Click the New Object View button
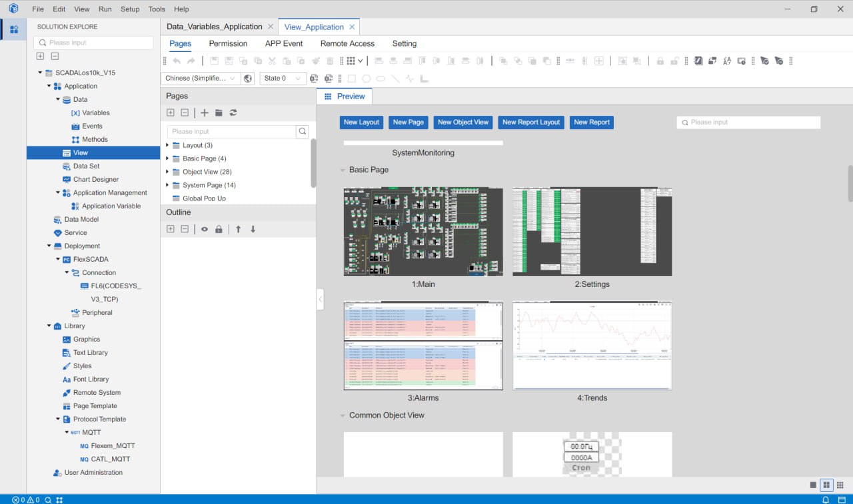The width and height of the screenshot is (853, 504). point(463,123)
